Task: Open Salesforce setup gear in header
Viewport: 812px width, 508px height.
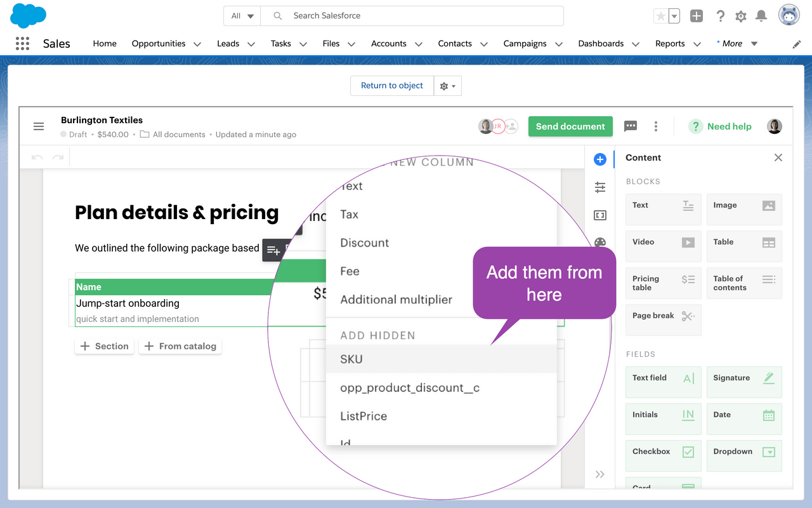Action: coord(741,16)
